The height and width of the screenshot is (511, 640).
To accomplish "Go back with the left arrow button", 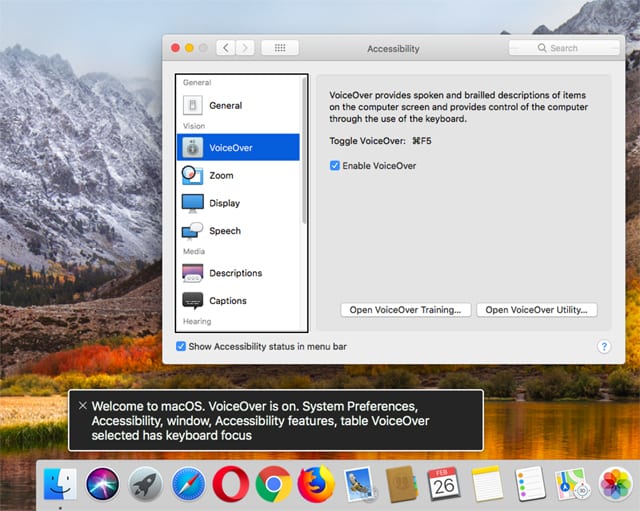I will tap(226, 48).
